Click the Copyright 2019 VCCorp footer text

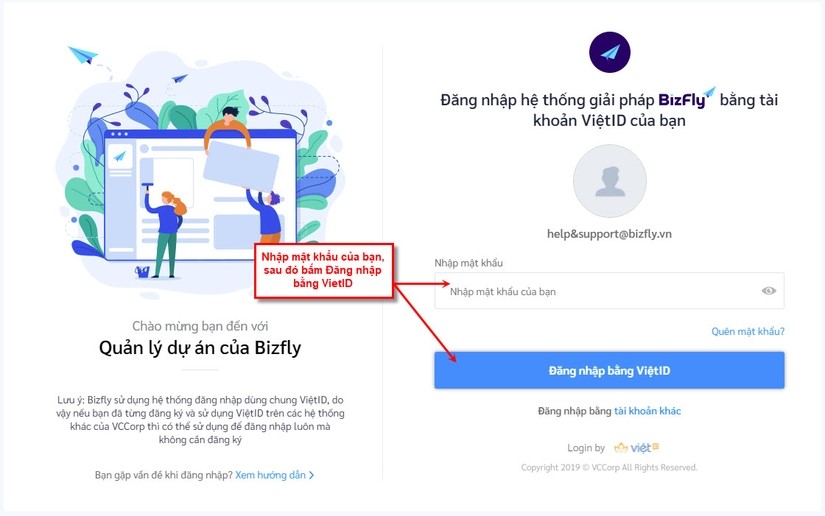pos(609,467)
